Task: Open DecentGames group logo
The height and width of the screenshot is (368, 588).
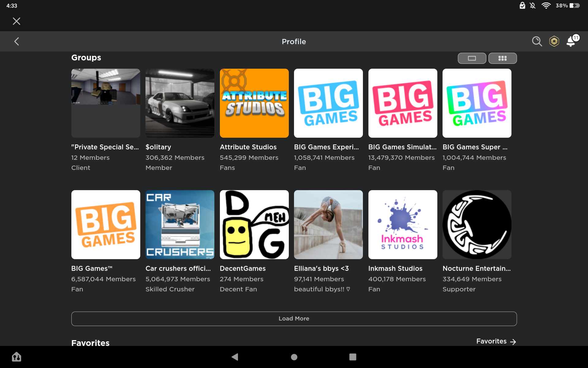Action: [x=254, y=224]
